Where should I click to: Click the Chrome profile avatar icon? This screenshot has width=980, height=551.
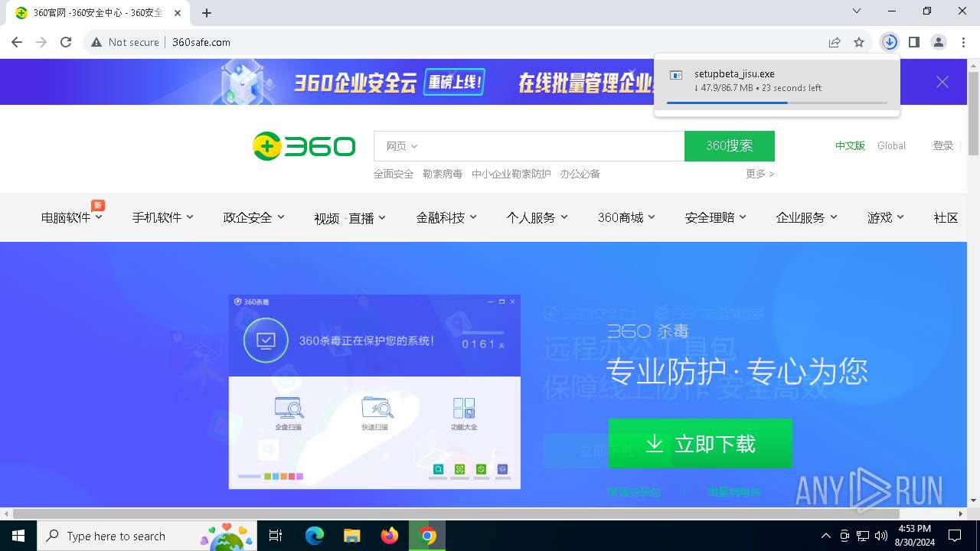[x=939, y=42]
